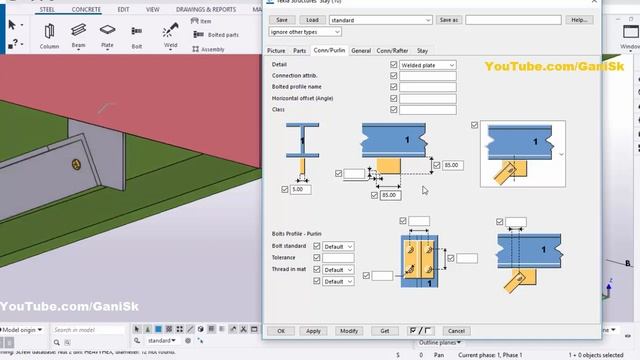
Task: Click the Apply button
Action: pos(313,331)
